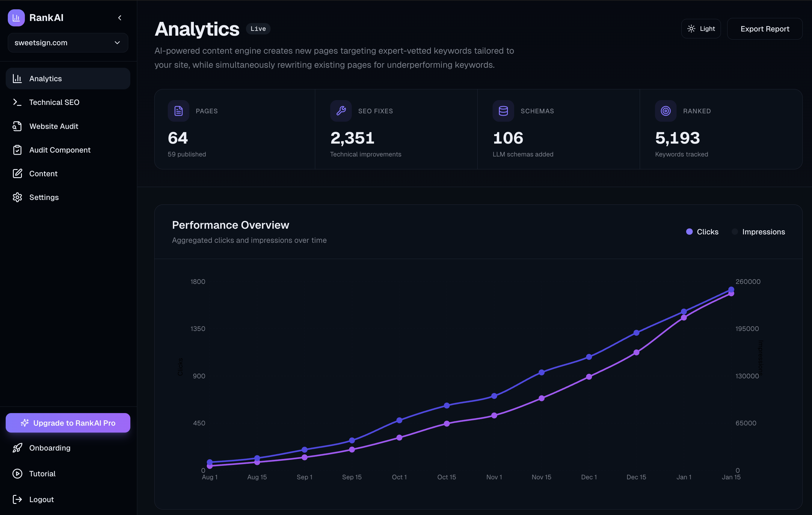812x515 pixels.
Task: Click the RankAI logo chart icon
Action: pos(16,18)
